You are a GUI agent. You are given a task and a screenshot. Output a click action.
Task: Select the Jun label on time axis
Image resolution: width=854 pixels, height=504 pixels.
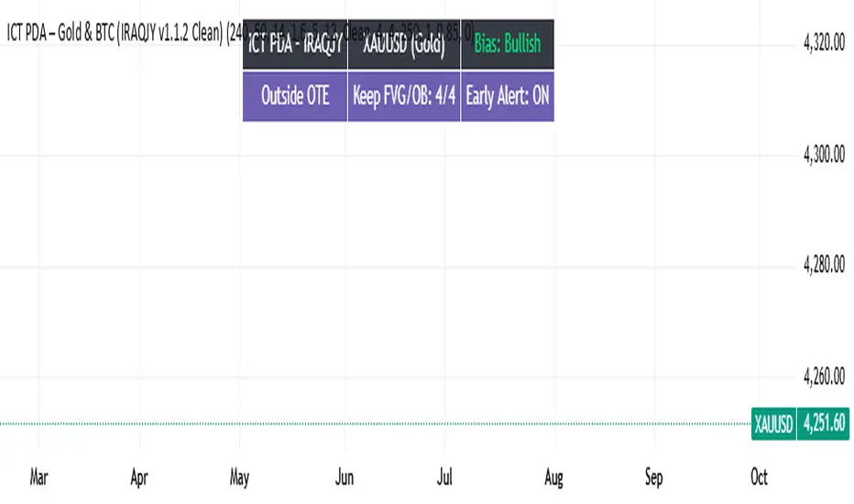345,477
